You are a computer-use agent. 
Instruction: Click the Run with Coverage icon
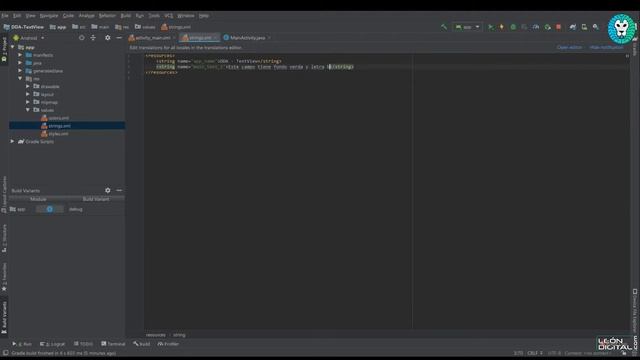tap(524, 27)
